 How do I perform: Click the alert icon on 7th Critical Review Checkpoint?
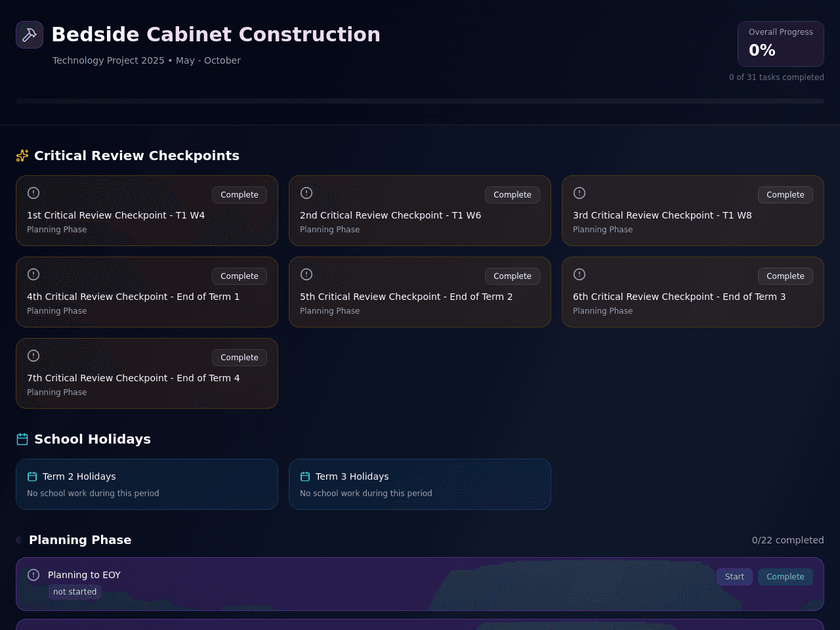(33, 356)
